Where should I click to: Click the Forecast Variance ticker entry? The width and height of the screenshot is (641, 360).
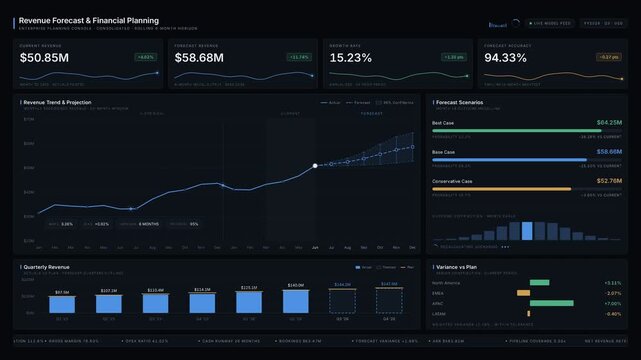385,341
